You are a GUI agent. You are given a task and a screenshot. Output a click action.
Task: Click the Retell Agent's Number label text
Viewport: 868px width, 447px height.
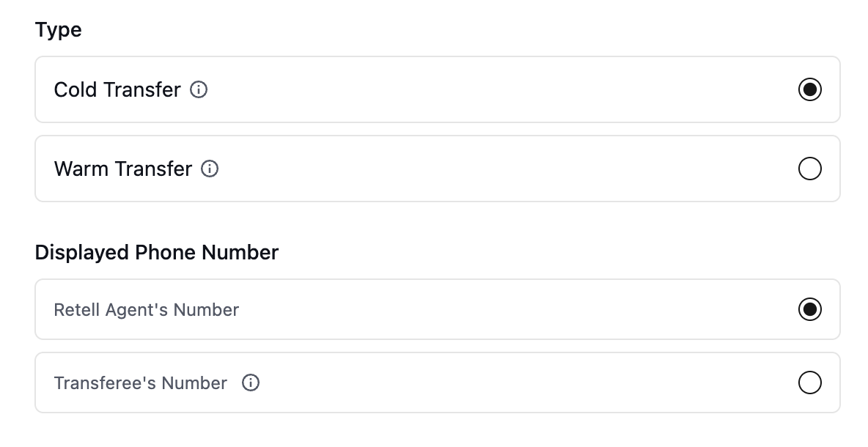point(146,310)
